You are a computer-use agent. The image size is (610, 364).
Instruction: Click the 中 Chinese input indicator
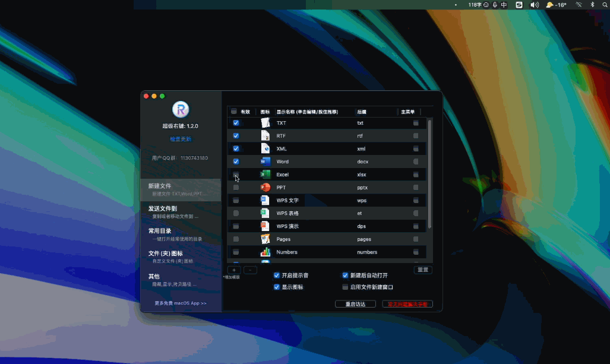pos(504,5)
